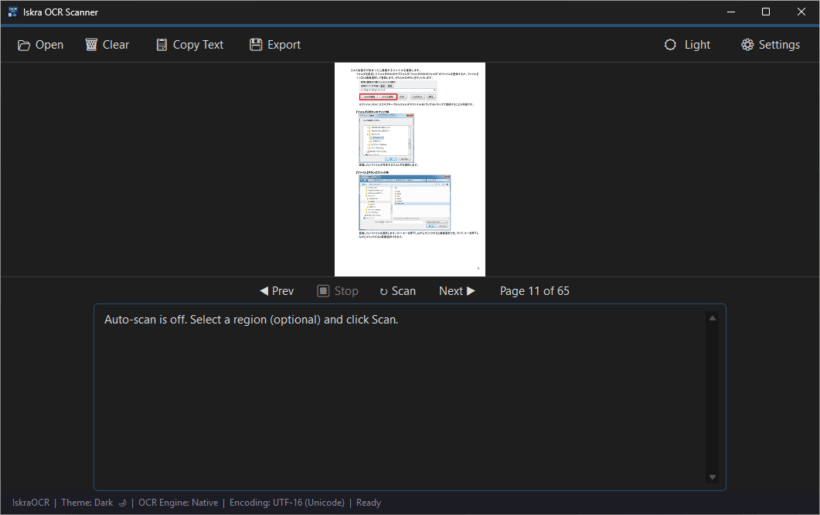This screenshot has height=515, width=820.
Task: Go to previous page with Prev
Action: (277, 291)
